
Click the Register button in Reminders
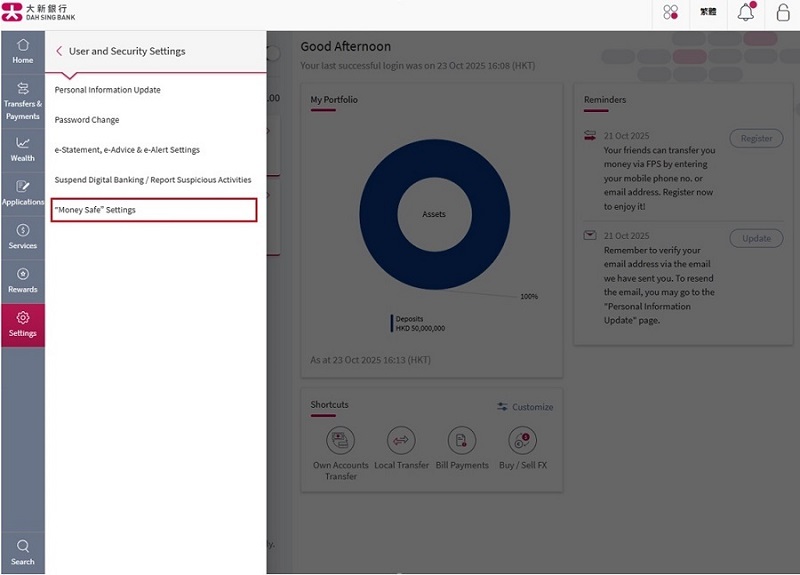click(756, 139)
